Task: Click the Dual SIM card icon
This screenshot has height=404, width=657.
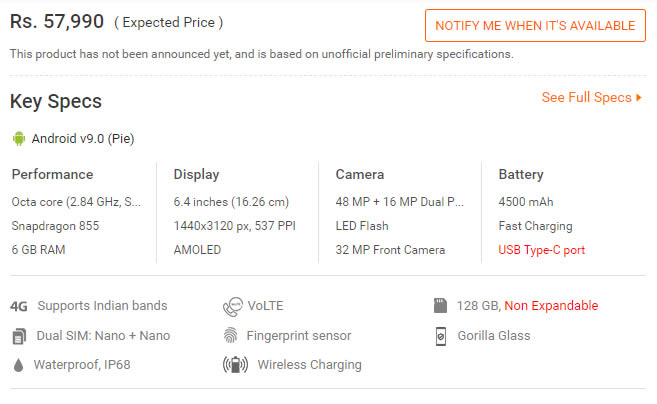Action: click(x=19, y=336)
